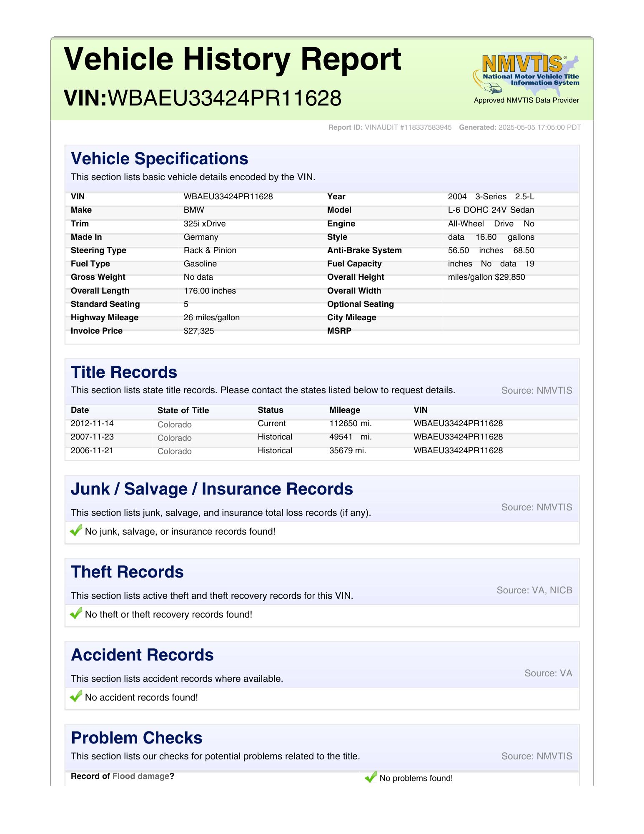Click No junk, salvage, or insurance records text
Screen dimensions: 644x834
click(x=180, y=531)
